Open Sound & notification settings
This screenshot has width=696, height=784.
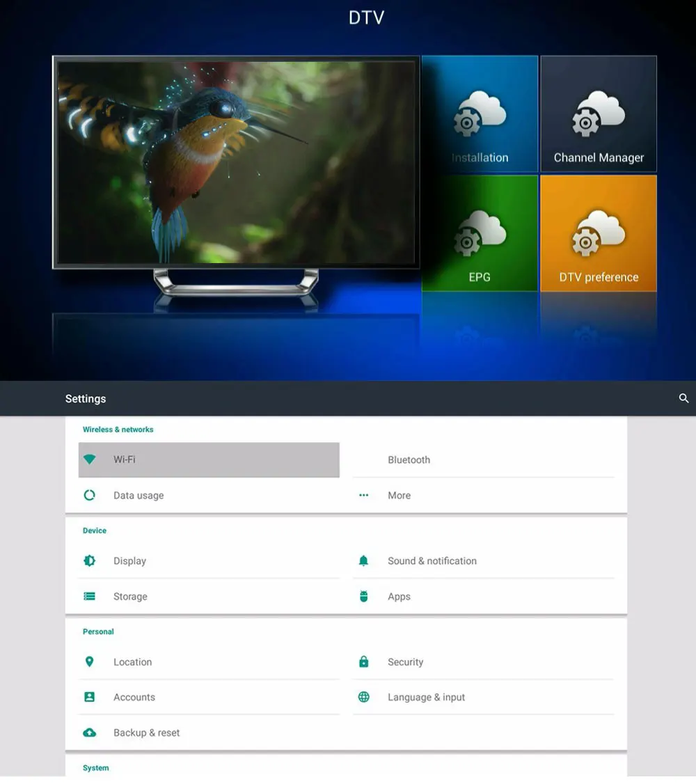pos(484,560)
